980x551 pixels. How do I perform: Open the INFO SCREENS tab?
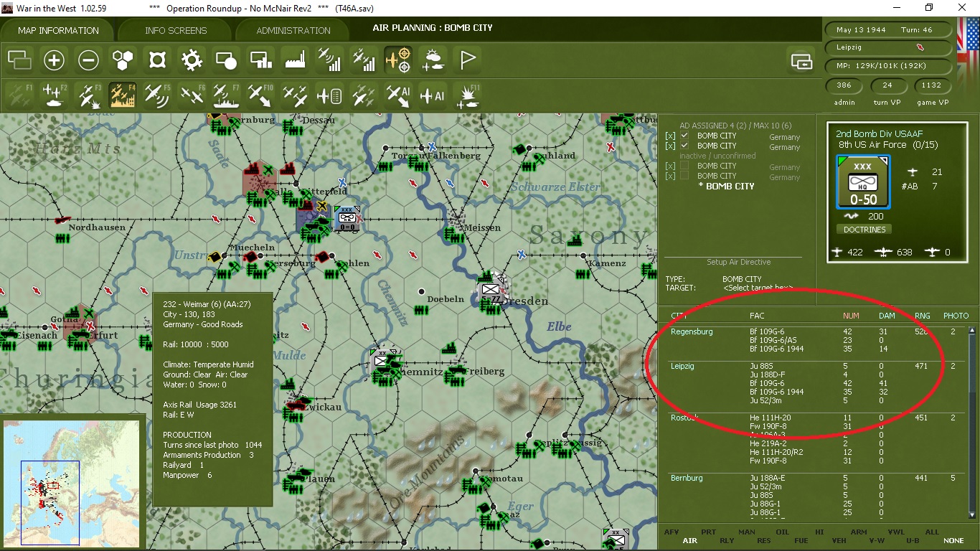click(176, 31)
